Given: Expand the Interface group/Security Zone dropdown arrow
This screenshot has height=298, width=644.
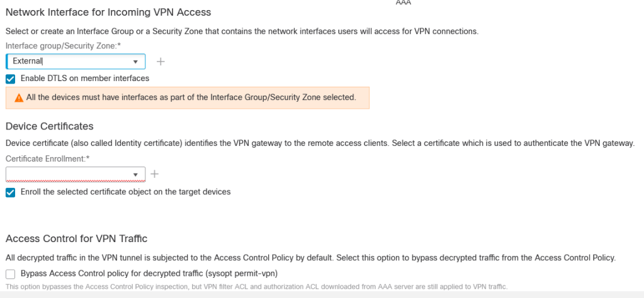Looking at the screenshot, I should tap(135, 62).
